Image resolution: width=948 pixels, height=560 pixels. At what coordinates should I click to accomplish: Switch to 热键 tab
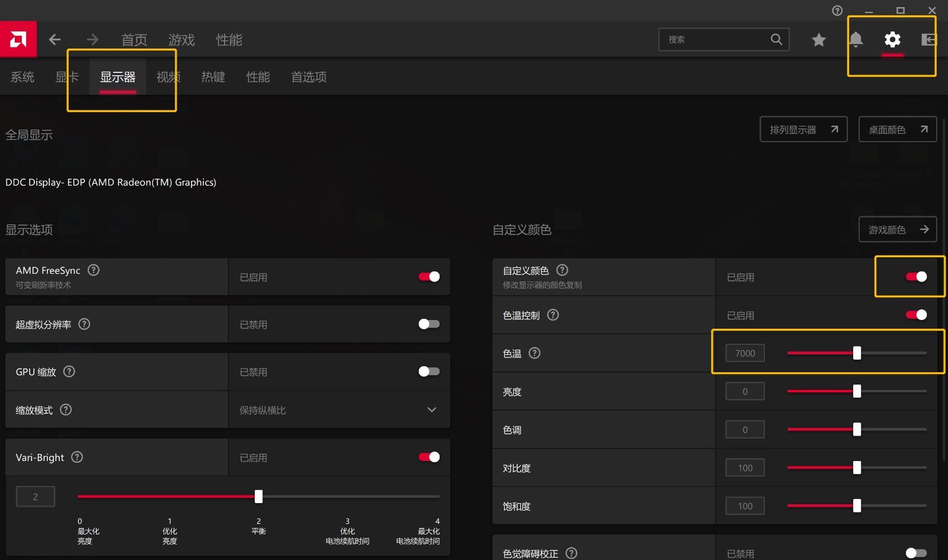click(x=213, y=77)
